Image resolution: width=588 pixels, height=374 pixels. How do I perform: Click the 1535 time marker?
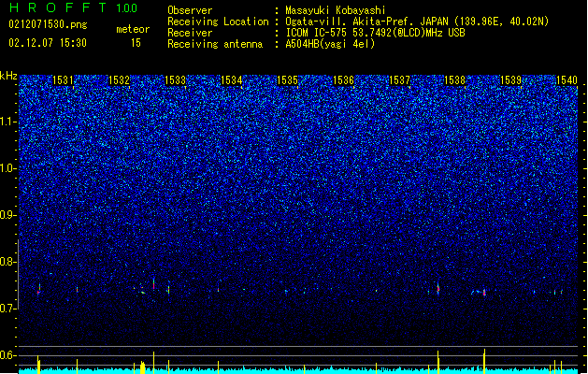click(x=287, y=79)
